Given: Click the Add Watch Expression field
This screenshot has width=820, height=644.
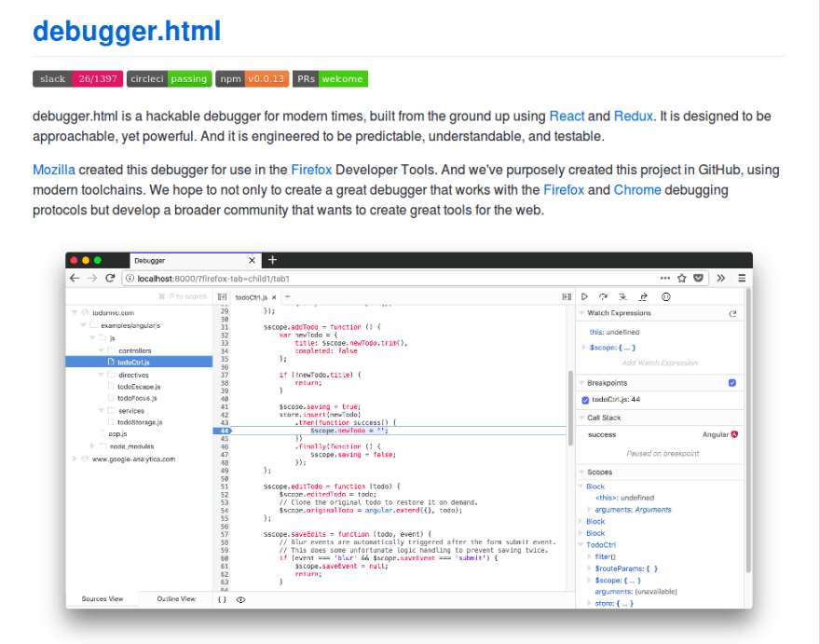Looking at the screenshot, I should click(x=660, y=363).
